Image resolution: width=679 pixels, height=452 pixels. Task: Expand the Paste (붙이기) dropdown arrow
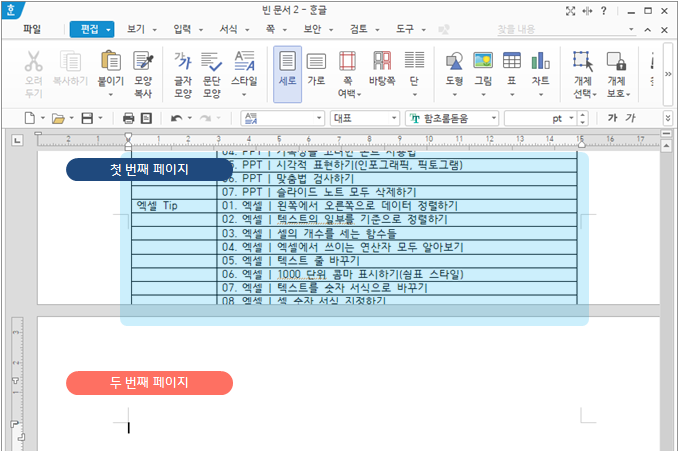111,94
